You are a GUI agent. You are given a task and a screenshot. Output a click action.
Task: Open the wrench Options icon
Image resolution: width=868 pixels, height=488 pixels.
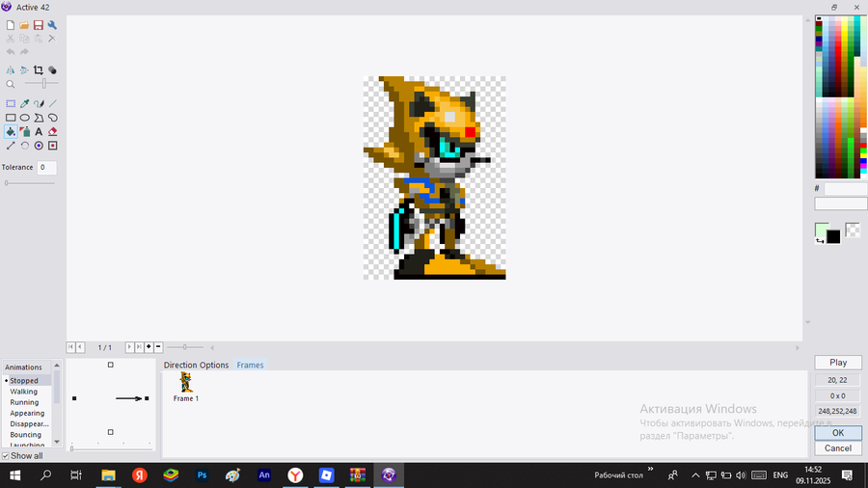[x=52, y=25]
